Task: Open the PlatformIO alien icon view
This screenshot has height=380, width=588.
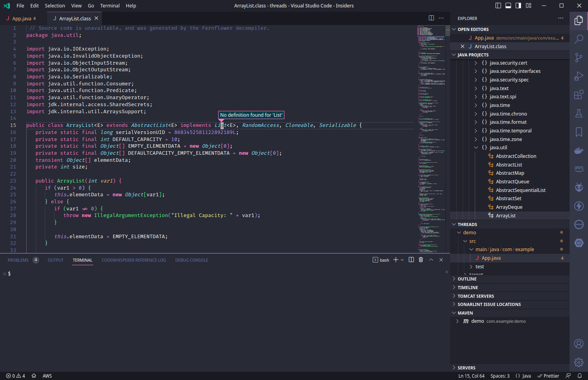Action: pos(579,187)
